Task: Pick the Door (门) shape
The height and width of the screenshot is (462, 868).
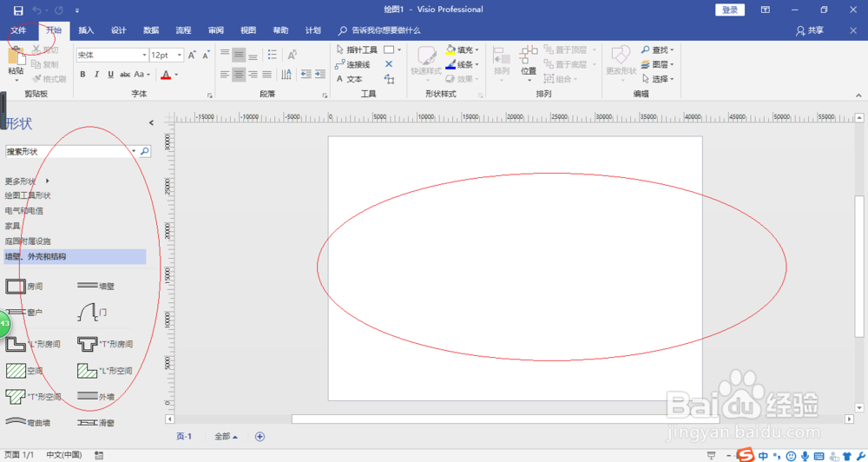Action: 92,313
